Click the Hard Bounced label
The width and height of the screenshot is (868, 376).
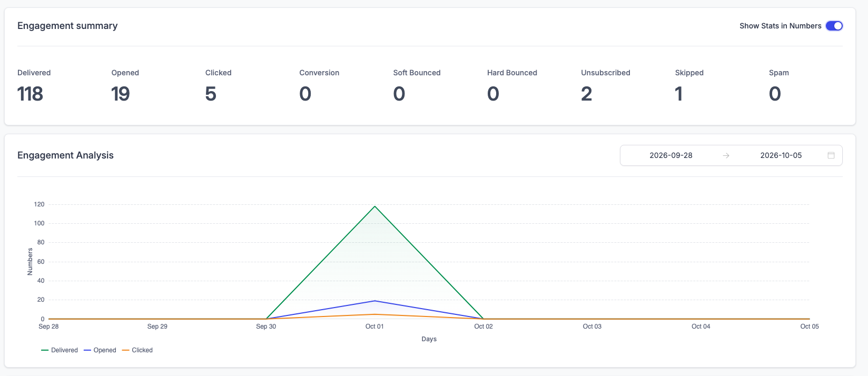tap(512, 73)
